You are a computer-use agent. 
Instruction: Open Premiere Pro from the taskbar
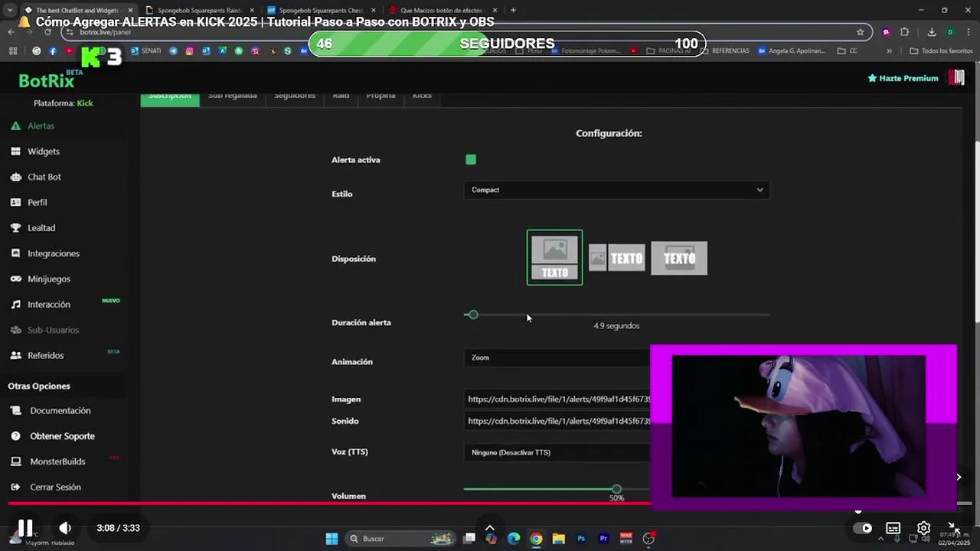coord(603,539)
